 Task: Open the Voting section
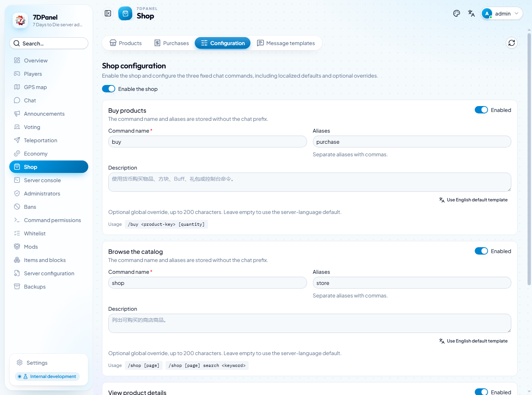pos(49,127)
